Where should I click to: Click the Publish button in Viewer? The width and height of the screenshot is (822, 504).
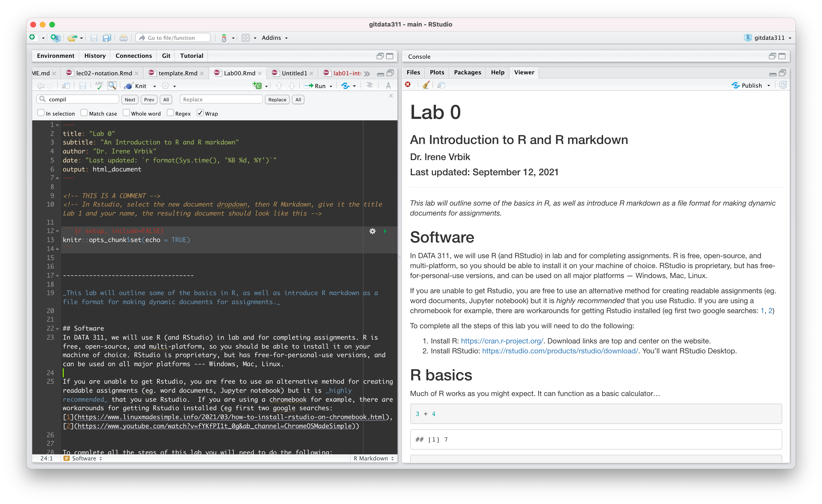coord(747,86)
